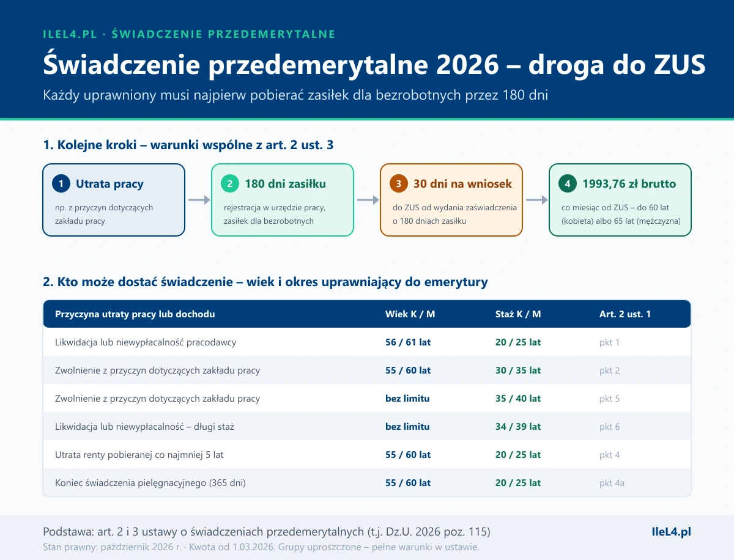
Task: Select row 'Likwidacja lub niewypłacalność – długi staż'
Action: [x=367, y=427]
